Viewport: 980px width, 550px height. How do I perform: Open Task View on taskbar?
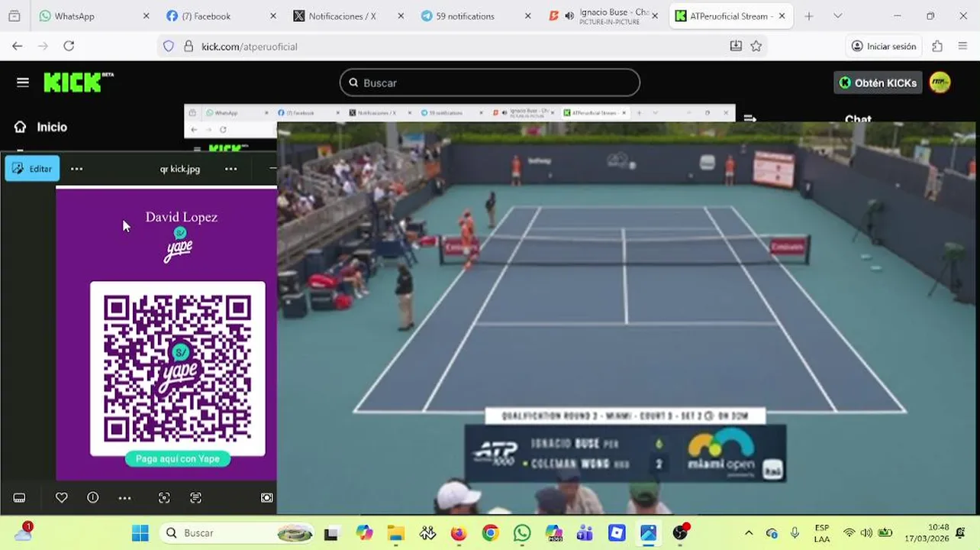tap(331, 533)
